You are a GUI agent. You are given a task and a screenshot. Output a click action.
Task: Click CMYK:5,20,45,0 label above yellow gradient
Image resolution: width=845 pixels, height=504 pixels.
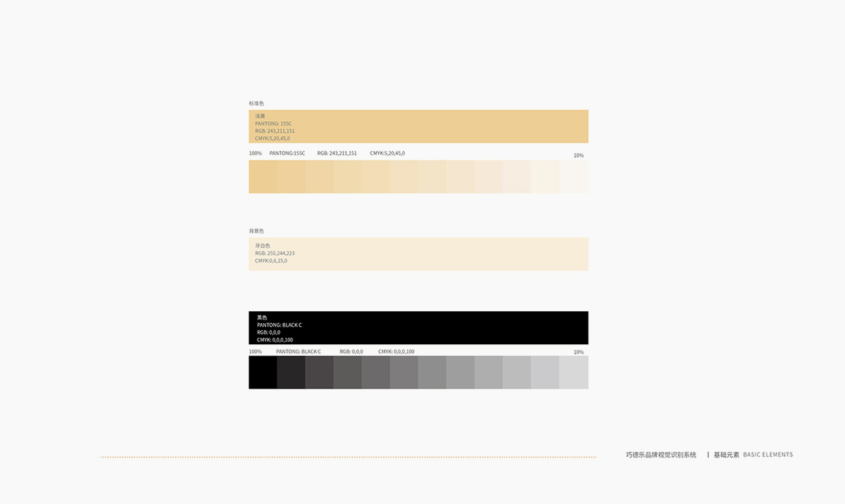[x=387, y=153]
